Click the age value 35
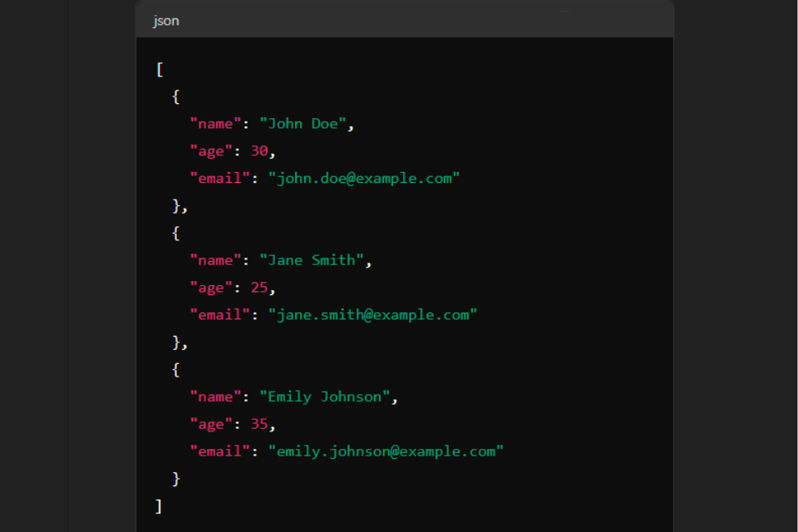The height and width of the screenshot is (532, 798). [x=259, y=424]
